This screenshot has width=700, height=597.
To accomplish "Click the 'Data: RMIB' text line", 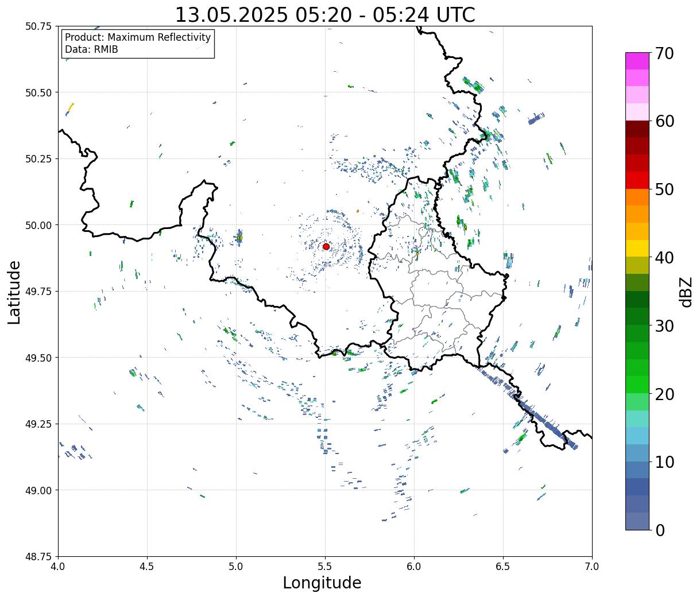I will (91, 49).
